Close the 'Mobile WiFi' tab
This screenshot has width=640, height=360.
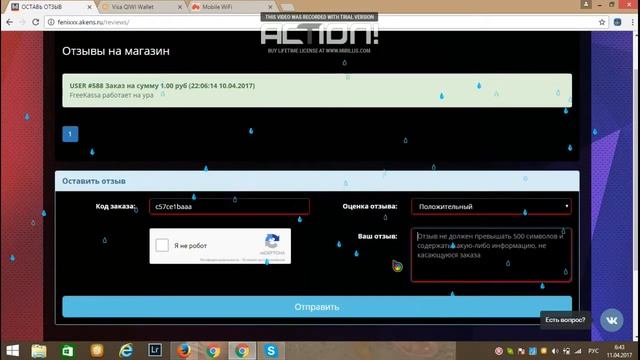coord(270,7)
